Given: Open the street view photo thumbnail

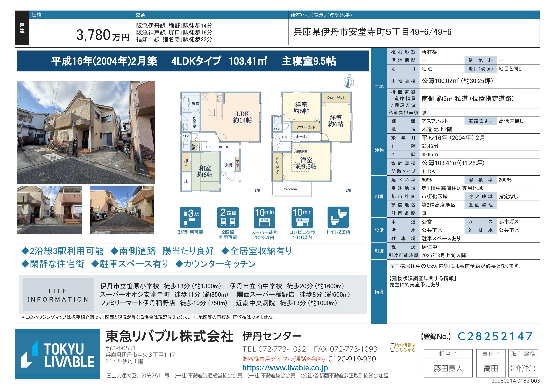Looking at the screenshot, I should click(x=122, y=210).
